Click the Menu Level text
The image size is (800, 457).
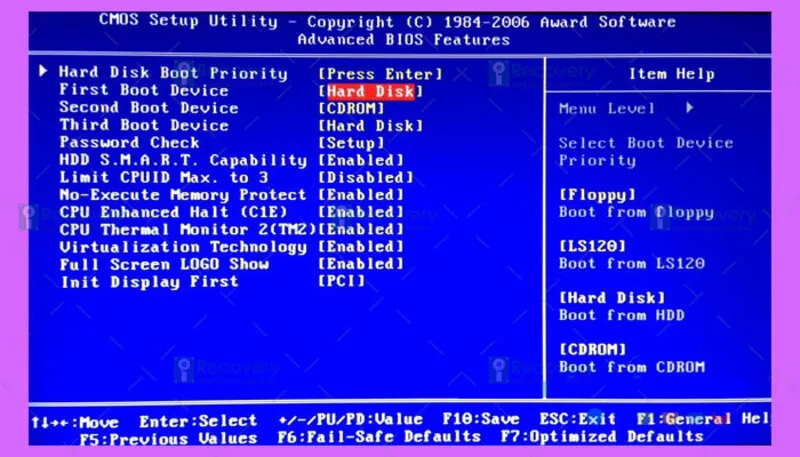pos(606,109)
